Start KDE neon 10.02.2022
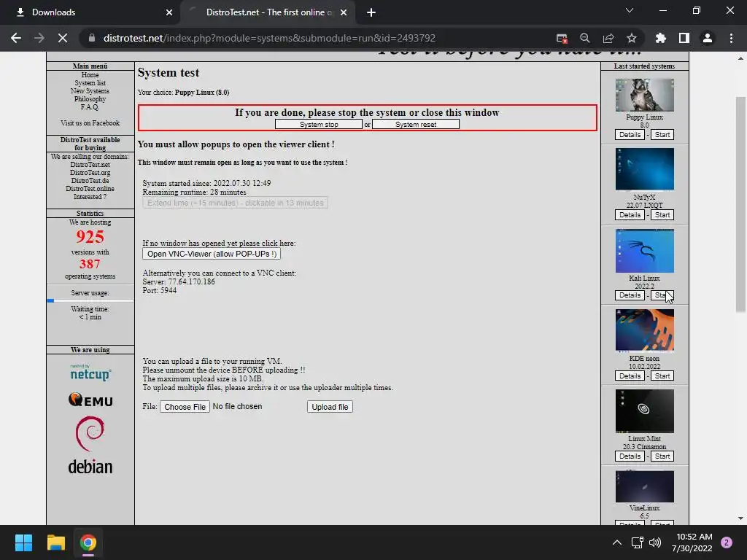This screenshot has width=747, height=560. (662, 376)
